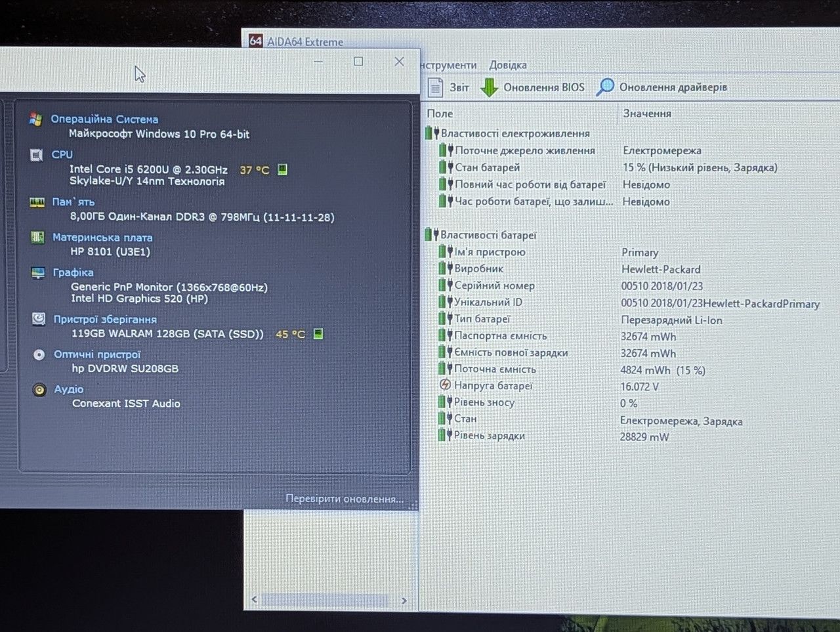
Task: Click the Перевірити оновлення link in Speccy
Action: pos(345,499)
